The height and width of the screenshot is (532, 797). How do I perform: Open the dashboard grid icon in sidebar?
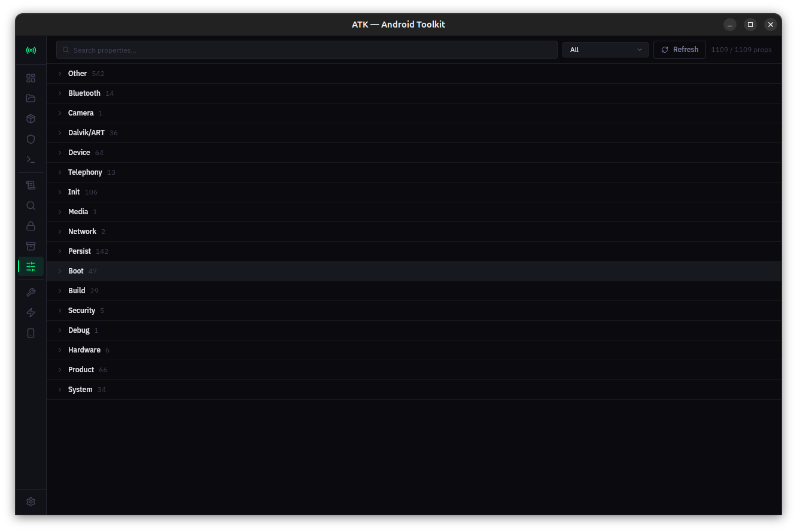31,78
